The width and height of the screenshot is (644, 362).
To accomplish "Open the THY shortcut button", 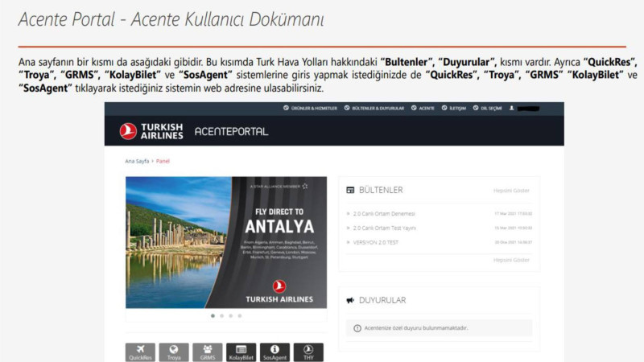I will (308, 352).
